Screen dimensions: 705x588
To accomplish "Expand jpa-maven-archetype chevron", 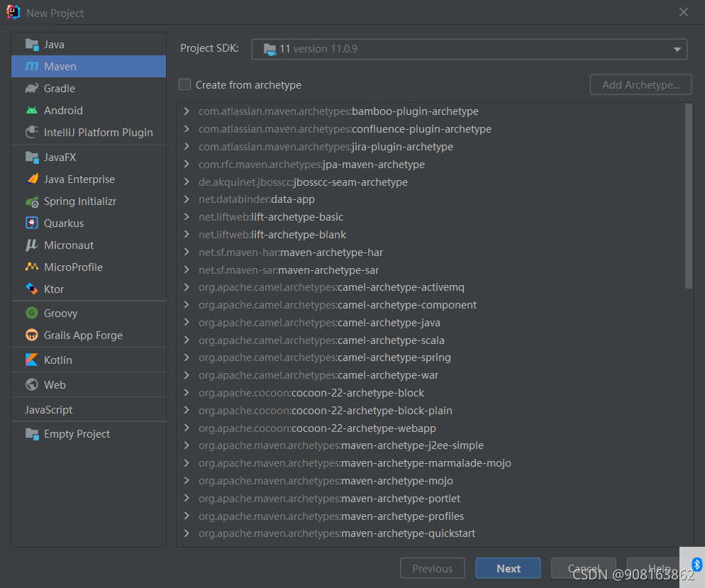I will (187, 164).
